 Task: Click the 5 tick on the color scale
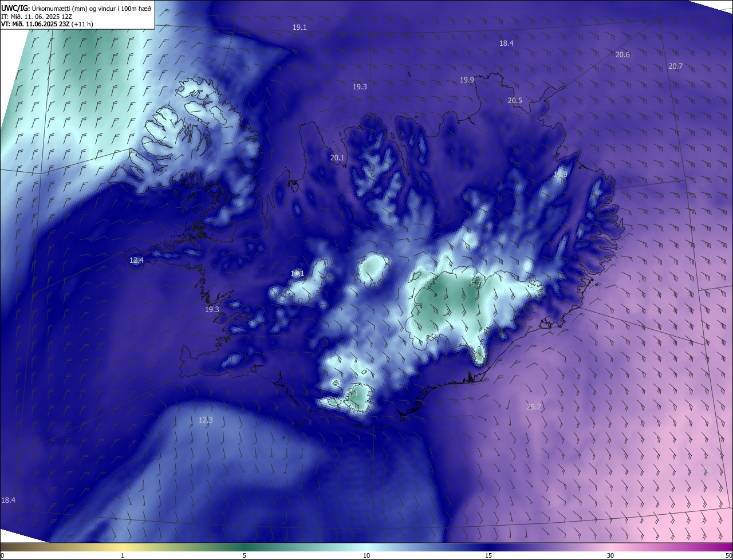click(245, 555)
